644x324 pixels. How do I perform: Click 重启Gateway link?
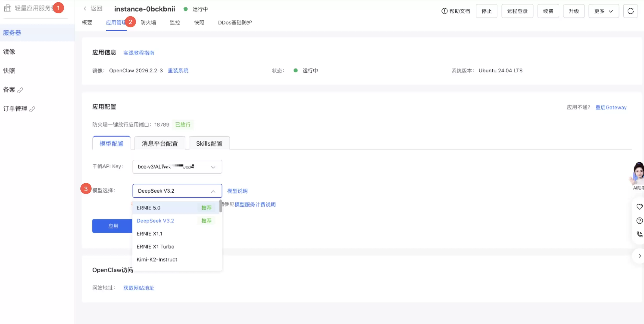pos(611,107)
